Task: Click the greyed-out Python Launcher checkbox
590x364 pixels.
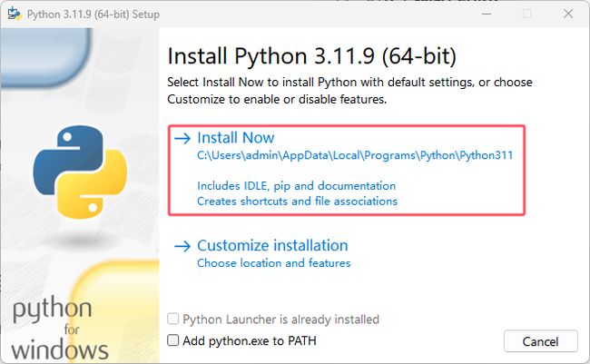Action: click(x=173, y=319)
